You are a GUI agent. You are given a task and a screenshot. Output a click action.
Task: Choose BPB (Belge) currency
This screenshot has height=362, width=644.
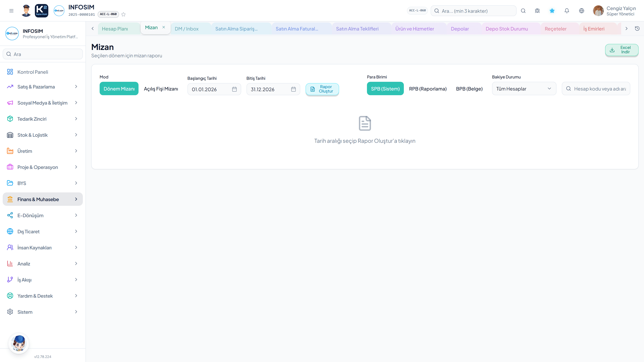coord(469,89)
